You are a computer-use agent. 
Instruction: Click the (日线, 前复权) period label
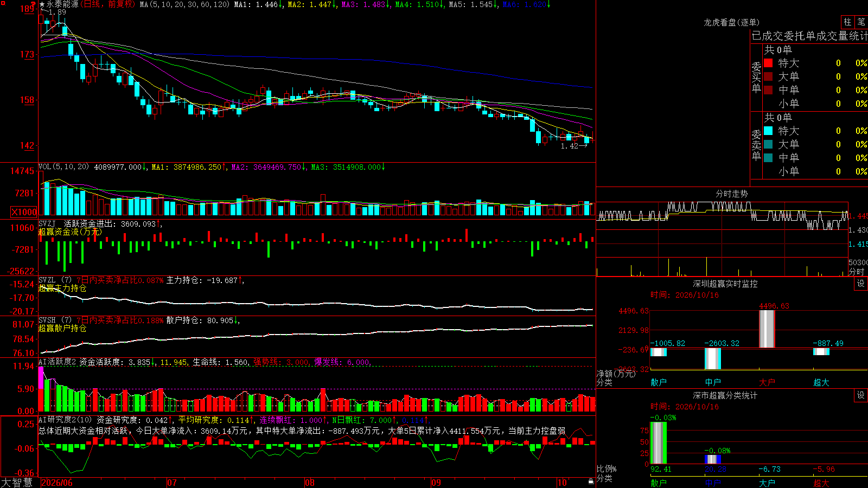pos(107,4)
